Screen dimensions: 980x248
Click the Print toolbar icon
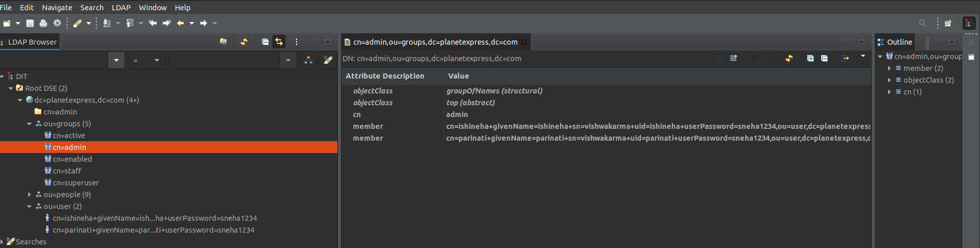(x=43, y=23)
